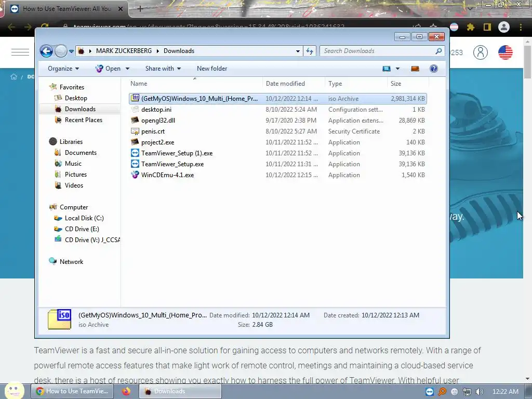Click the website user account icon
Screen dimensions: 532x399
point(481,52)
